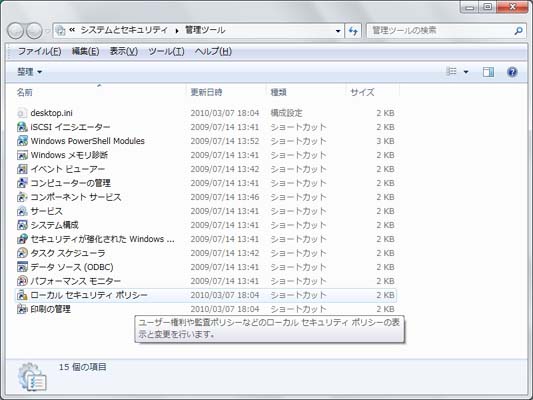Select the 印刷の管理 shortcut icon
The height and width of the screenshot is (400, 533).
22,309
